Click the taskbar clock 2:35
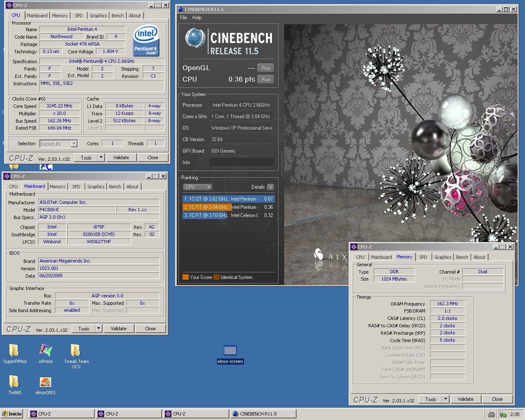This screenshot has width=525, height=420. tap(515, 414)
